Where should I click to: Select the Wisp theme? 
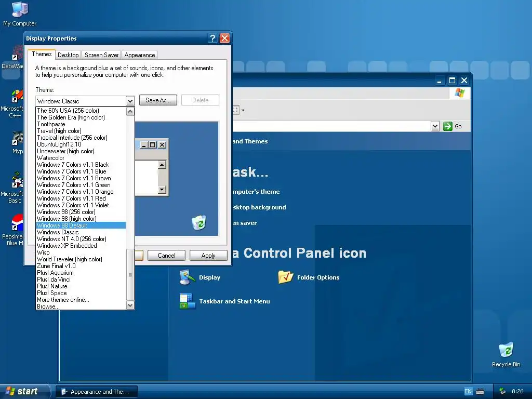click(x=81, y=252)
